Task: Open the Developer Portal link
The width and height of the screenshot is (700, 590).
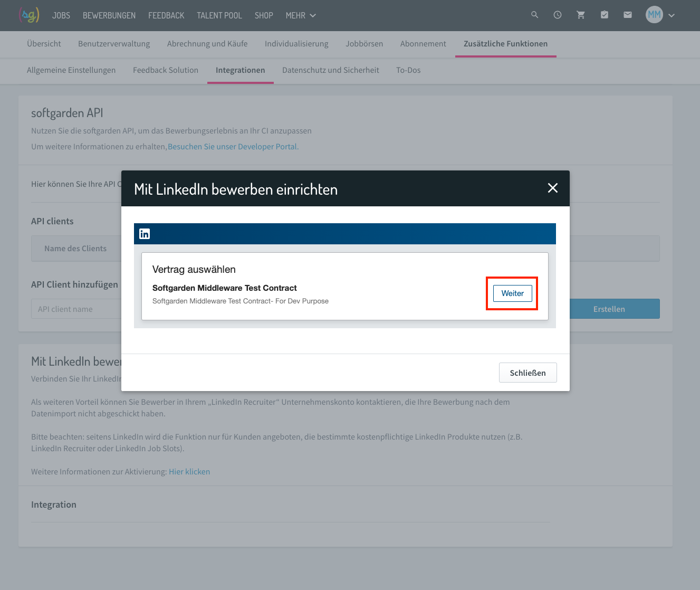Action: (x=233, y=147)
